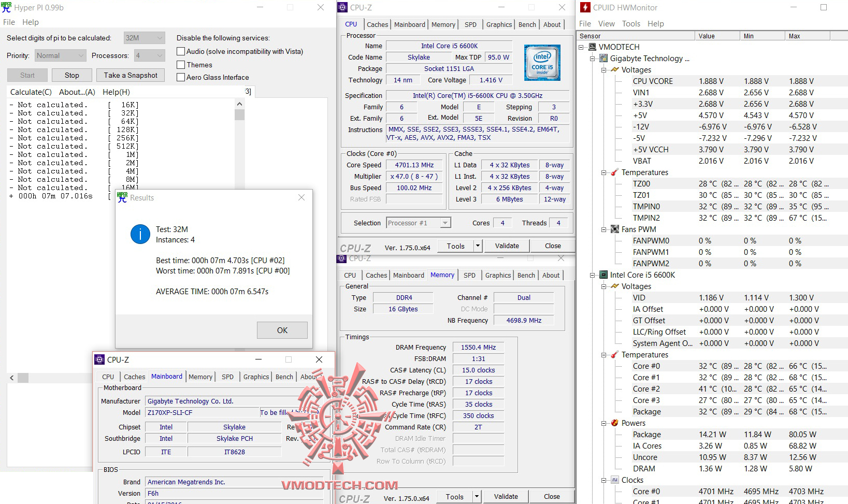Switch to Bench tab in top CPU-Z window
This screenshot has height=504, width=848.
pos(527,24)
